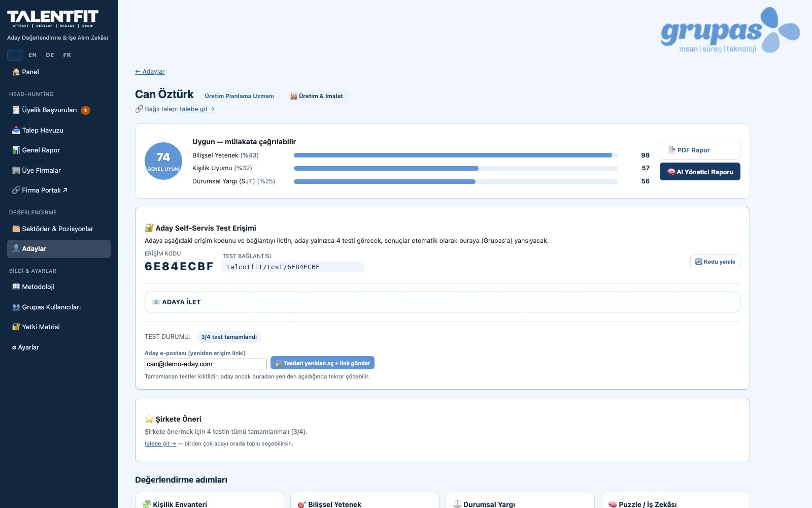The width and height of the screenshot is (812, 508).
Task: Click the Adaylar person icon
Action: (16, 248)
